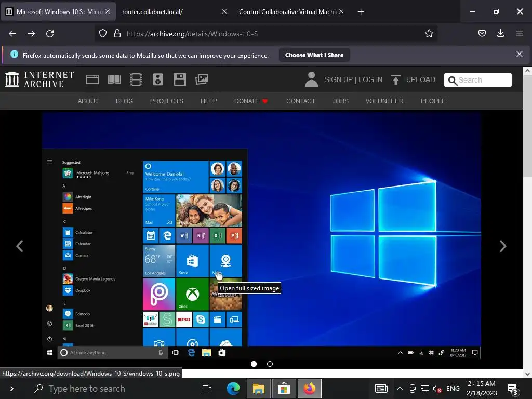Open the CONTACT menu item

coord(301,101)
